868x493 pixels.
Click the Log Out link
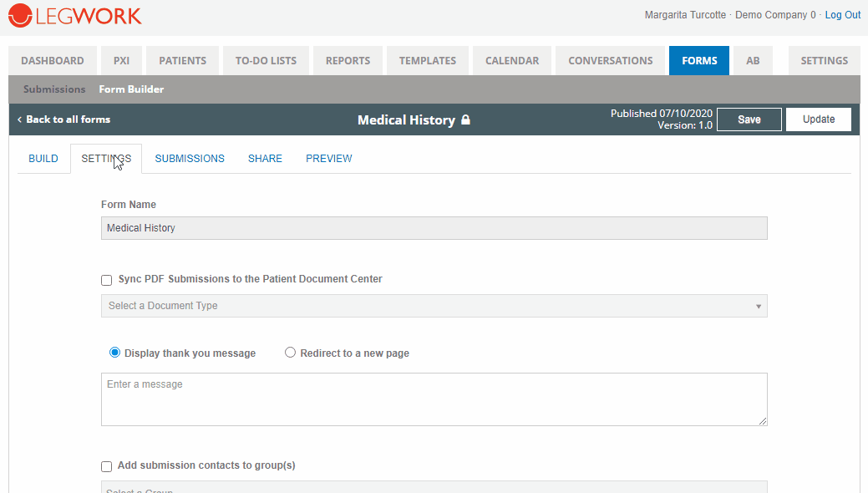[842, 15]
